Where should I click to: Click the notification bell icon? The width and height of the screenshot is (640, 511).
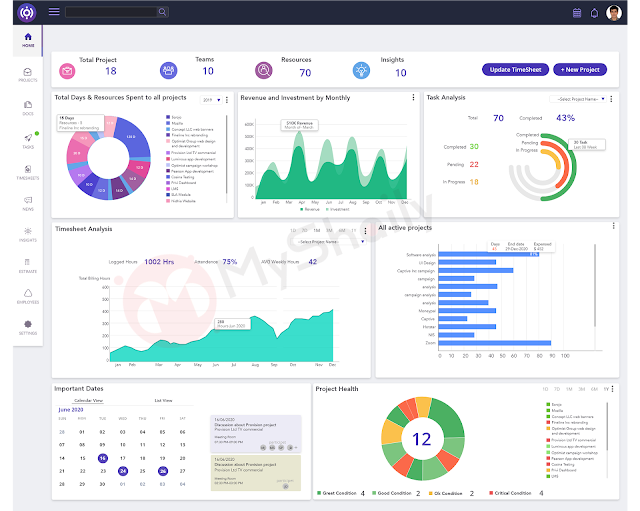pos(594,13)
